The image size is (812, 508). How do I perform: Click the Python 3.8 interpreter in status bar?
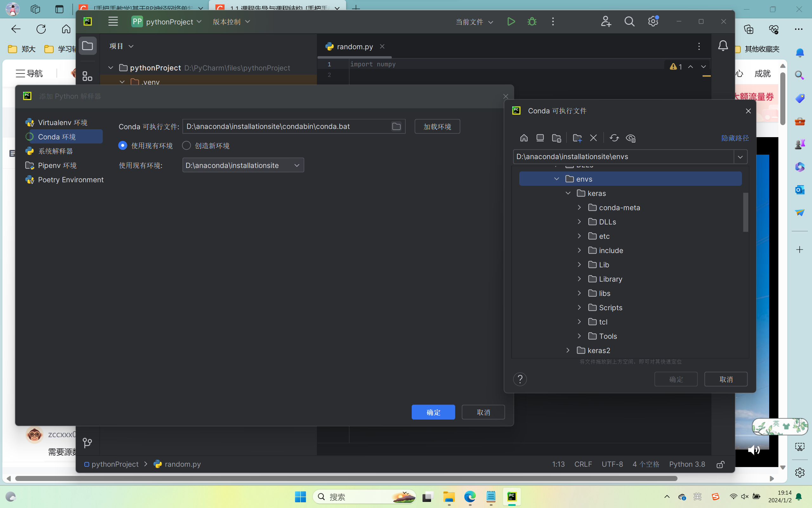(x=687, y=464)
